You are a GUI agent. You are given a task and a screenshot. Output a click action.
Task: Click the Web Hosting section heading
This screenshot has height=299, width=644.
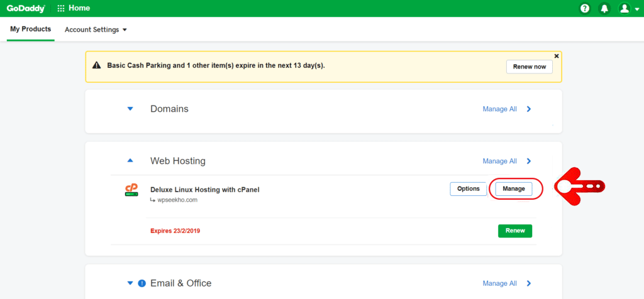coord(178,161)
